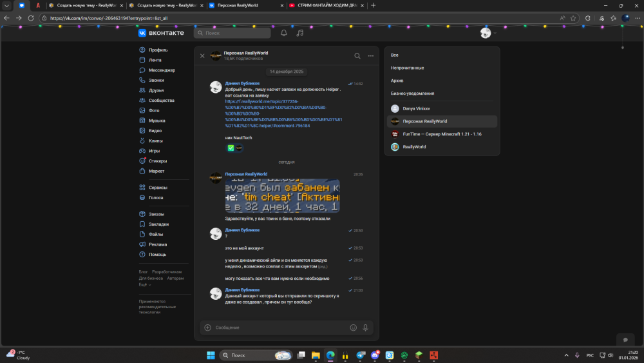Viewport: 644px width, 363px height.
Task: Click the Блог footer link
Action: point(143,271)
